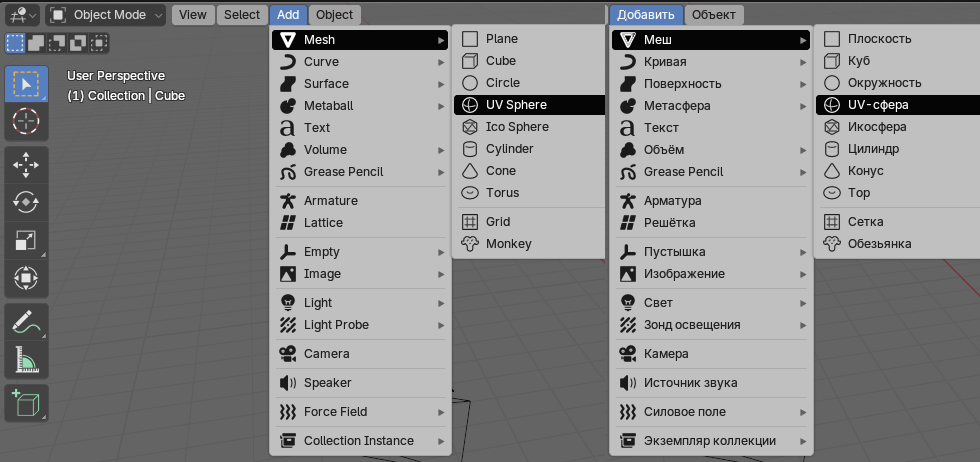Expand the Curve submenu

pos(361,62)
